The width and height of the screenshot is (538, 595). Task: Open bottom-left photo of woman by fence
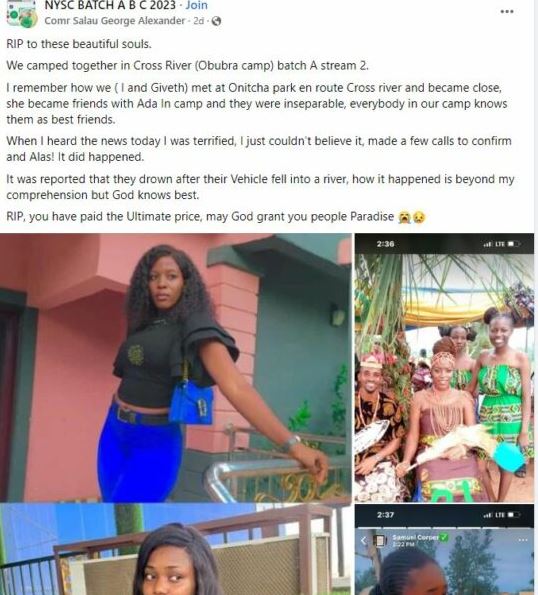176,549
